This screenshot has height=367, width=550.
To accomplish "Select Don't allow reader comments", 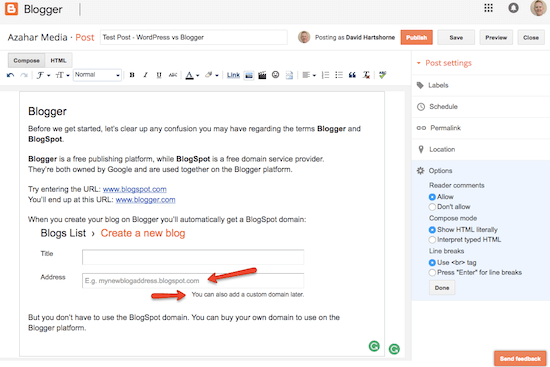I will tap(432, 207).
